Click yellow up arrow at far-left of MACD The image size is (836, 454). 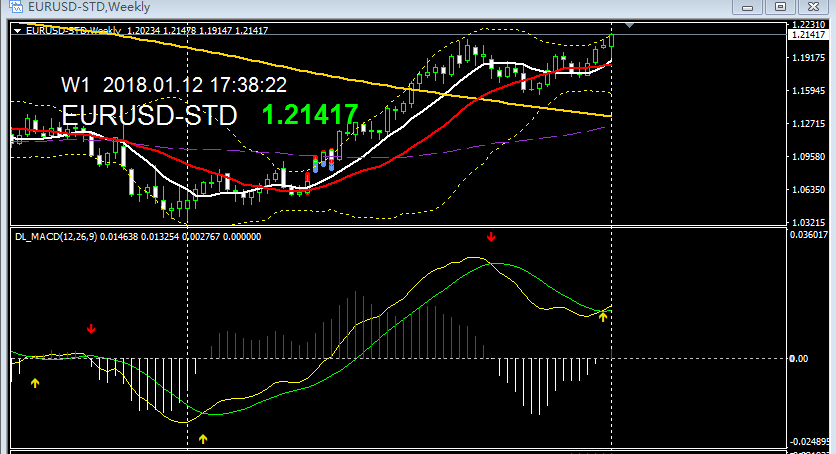point(35,382)
